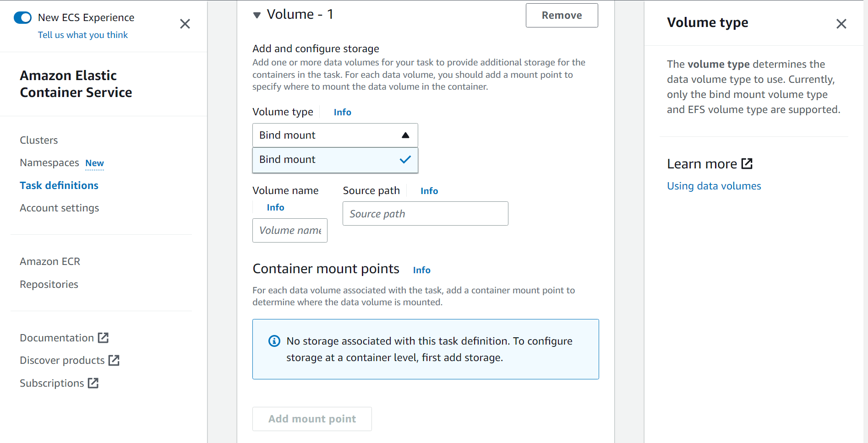
Task: Follow the Using data volumes link
Action: [714, 186]
